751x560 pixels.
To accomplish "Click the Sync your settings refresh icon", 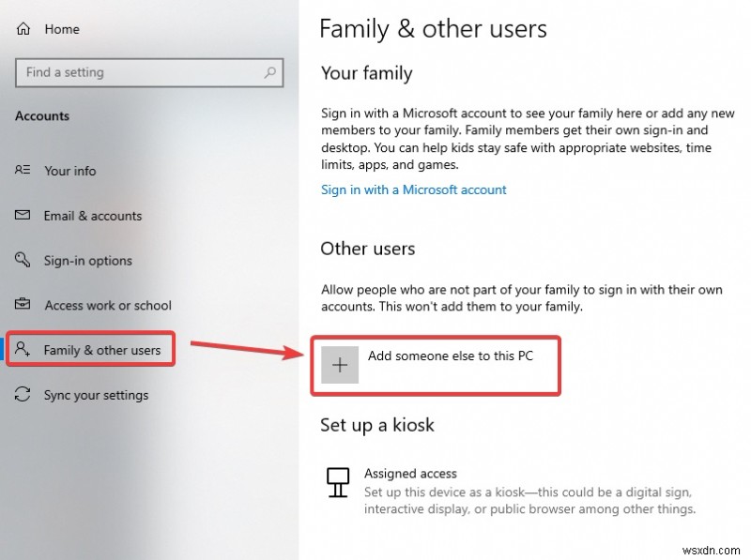I will click(23, 395).
